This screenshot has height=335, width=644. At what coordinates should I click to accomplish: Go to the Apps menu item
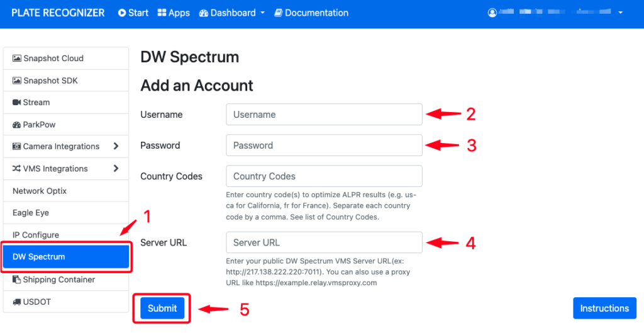coord(174,13)
